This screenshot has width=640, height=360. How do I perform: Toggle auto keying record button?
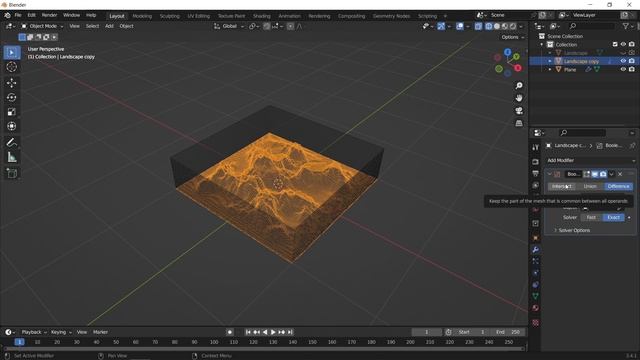(x=230, y=332)
